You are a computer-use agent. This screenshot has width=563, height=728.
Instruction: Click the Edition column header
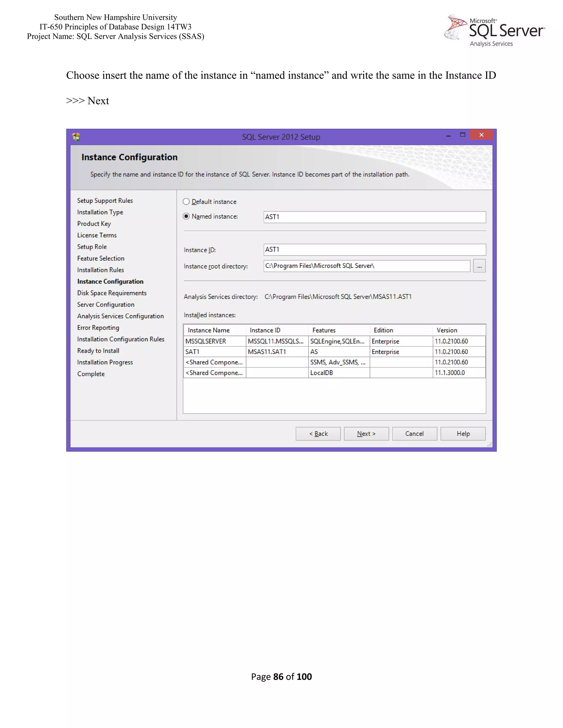click(401, 330)
